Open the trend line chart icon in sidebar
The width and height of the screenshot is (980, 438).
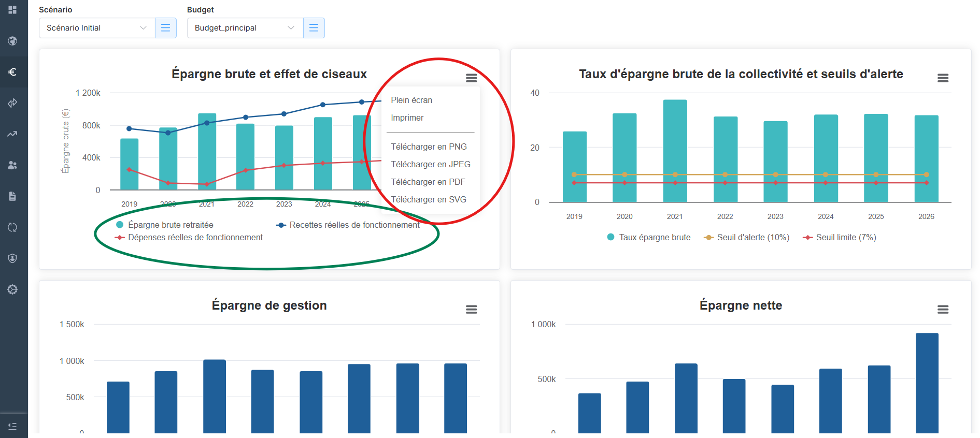[x=12, y=134]
